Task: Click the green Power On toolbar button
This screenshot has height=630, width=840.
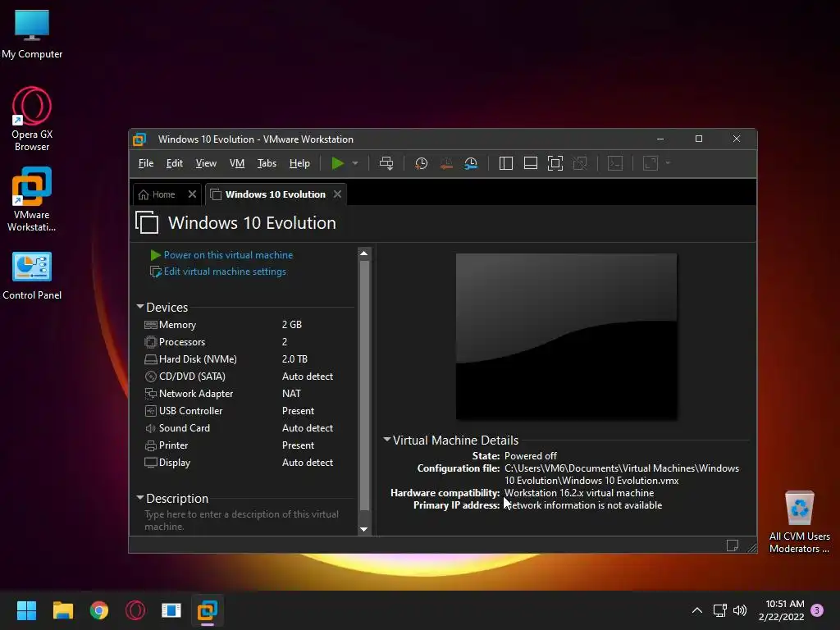Action: pos(337,163)
